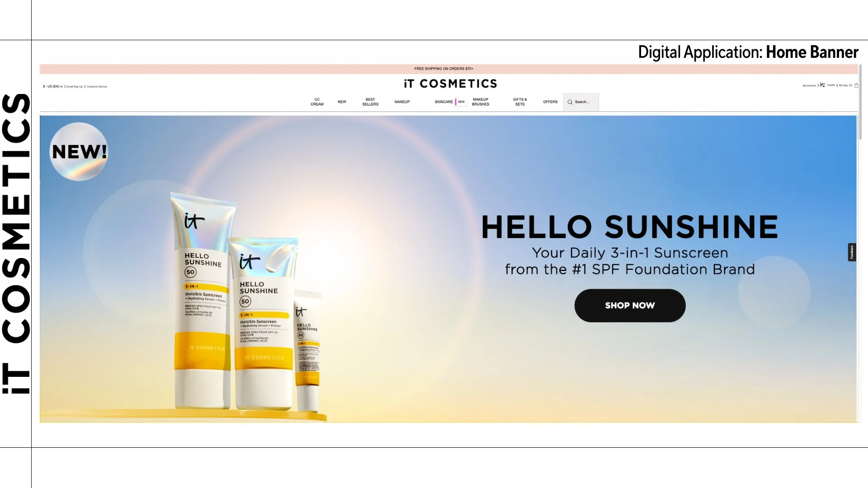Open the Gifts & Sets menu
Screen dimensions: 868x488
pyautogui.click(x=520, y=102)
